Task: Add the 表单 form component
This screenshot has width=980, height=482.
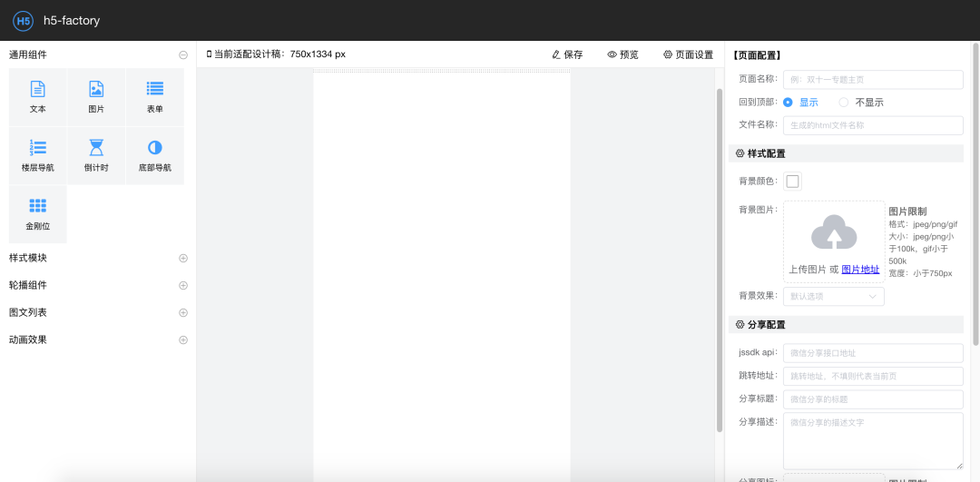Action: (155, 97)
